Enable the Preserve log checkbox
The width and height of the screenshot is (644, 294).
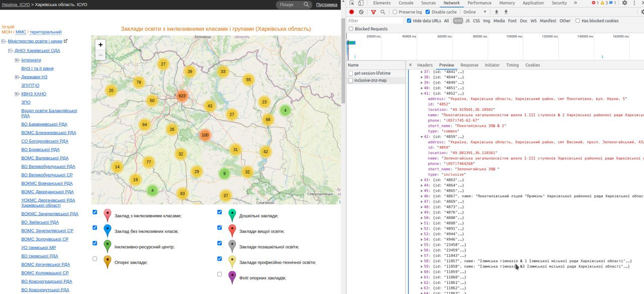395,12
